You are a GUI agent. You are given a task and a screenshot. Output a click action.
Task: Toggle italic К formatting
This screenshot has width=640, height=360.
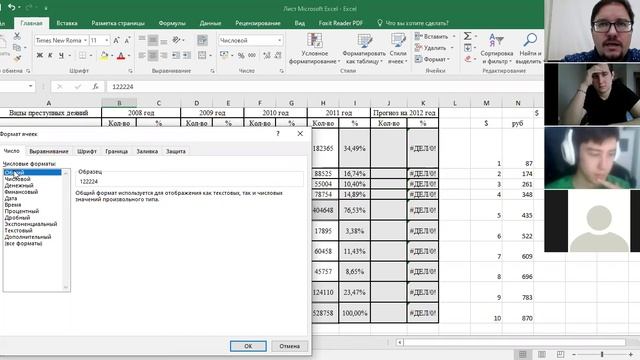pos(50,56)
